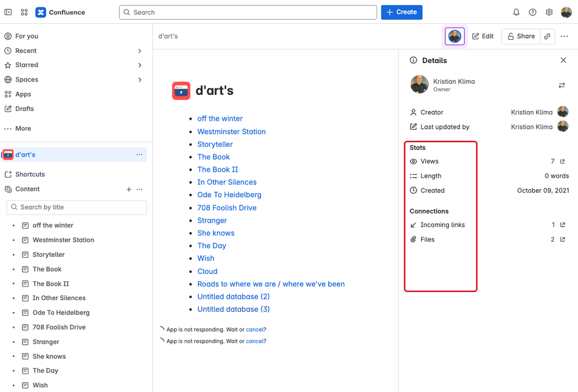Image resolution: width=578 pixels, height=392 pixels.
Task: Click the Creator row avatar
Action: click(x=562, y=112)
